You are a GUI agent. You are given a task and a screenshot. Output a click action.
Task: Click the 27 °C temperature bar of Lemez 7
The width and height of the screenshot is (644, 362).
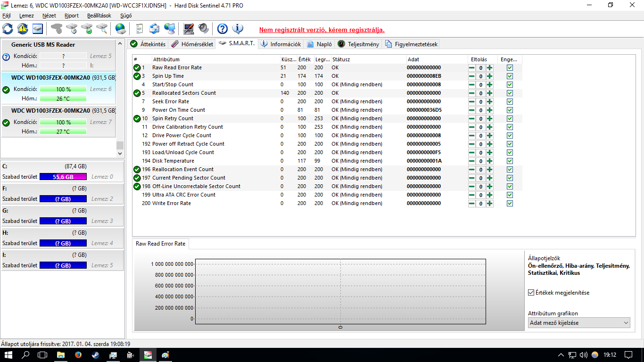click(x=63, y=132)
